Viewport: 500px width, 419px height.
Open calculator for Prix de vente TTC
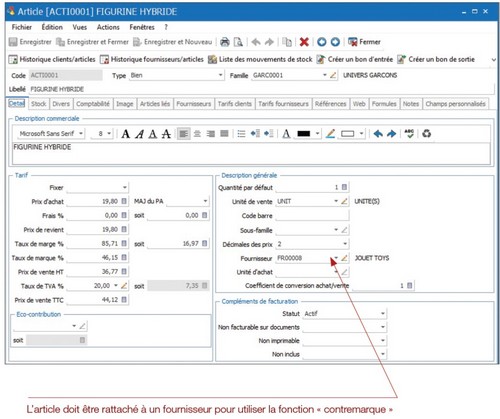point(124,300)
